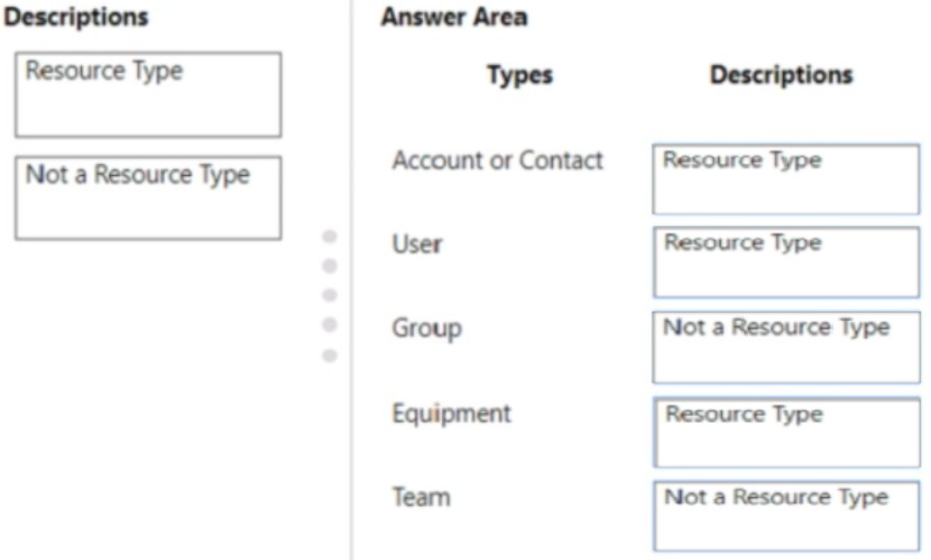Click the left panel Descriptions heading

(77, 16)
